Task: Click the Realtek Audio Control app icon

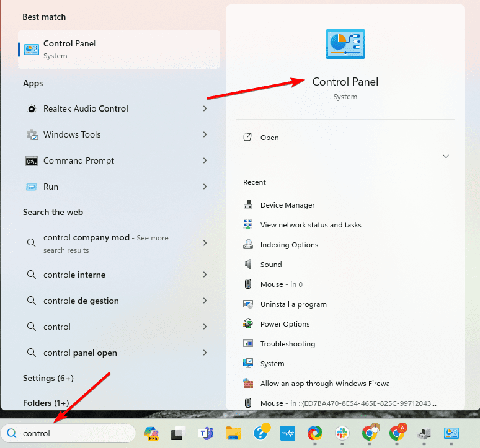Action: pos(32,108)
